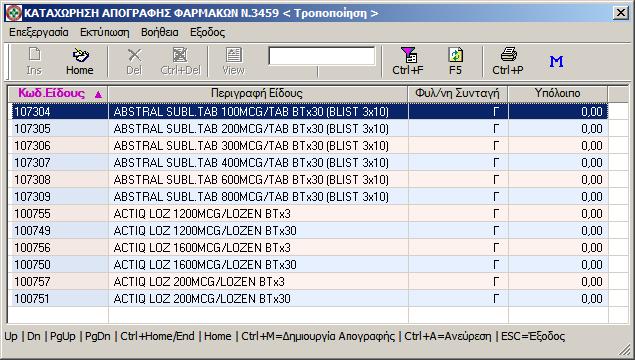
Task: Click the Ins new record icon
Action: (x=34, y=61)
